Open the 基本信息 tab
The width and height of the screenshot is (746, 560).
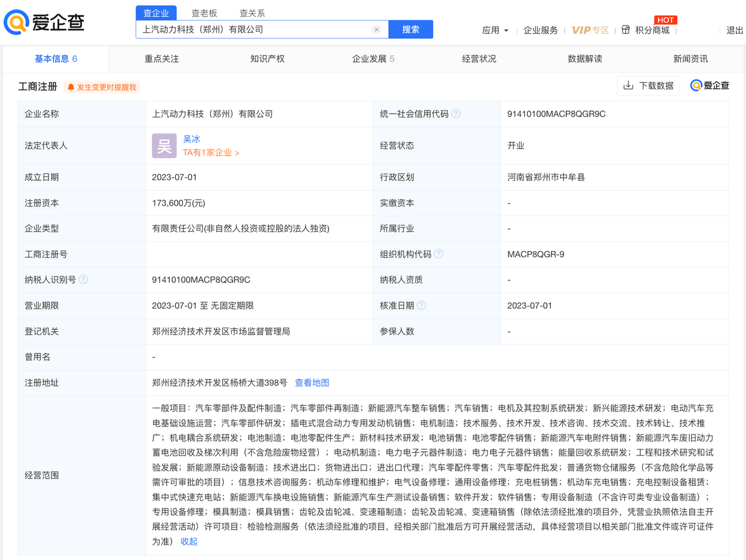coord(56,58)
